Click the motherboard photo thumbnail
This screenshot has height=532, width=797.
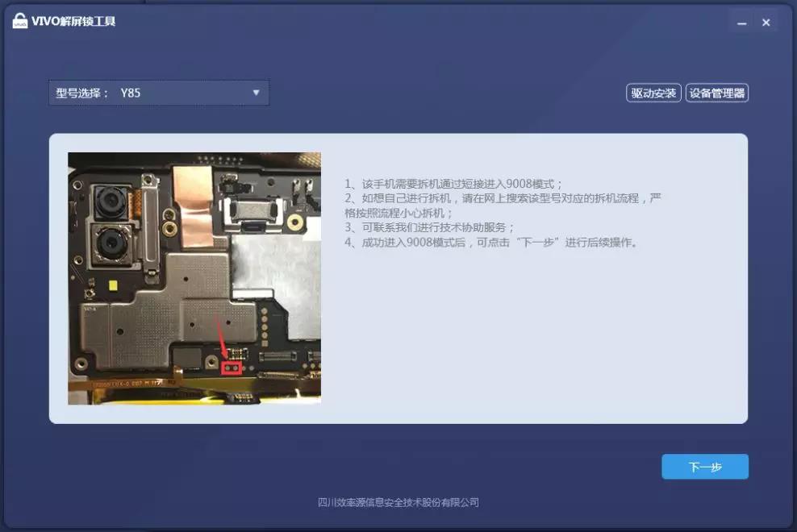click(194, 276)
